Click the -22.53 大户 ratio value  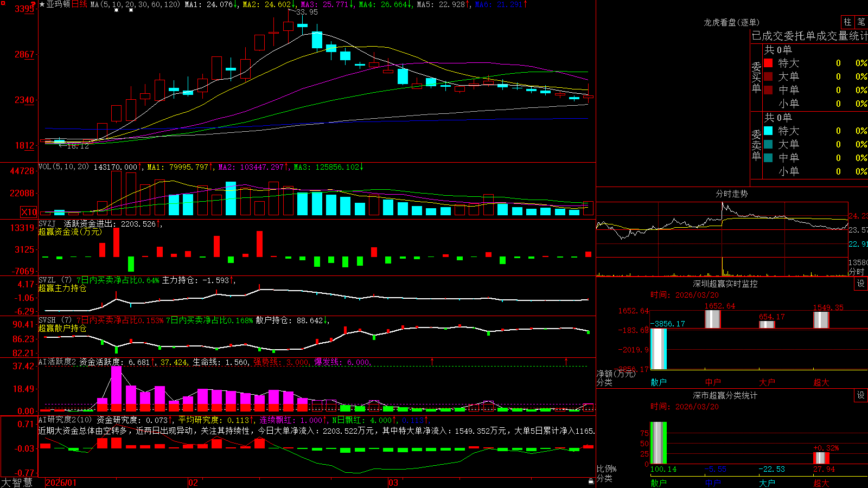tap(771, 469)
